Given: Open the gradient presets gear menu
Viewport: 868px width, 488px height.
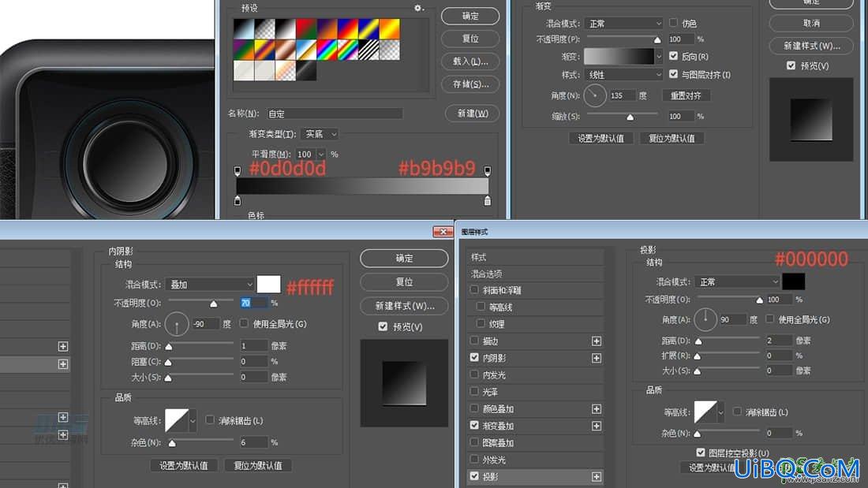Looking at the screenshot, I should (418, 8).
